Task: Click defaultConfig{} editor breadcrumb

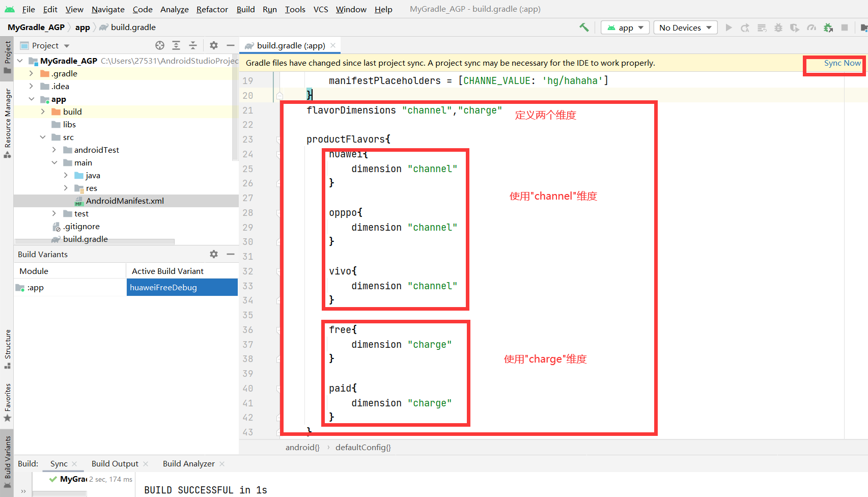Action: [363, 447]
